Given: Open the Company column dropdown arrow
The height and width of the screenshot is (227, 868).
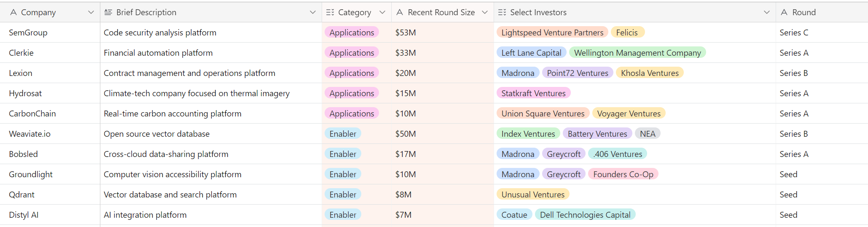Looking at the screenshot, I should [91, 12].
